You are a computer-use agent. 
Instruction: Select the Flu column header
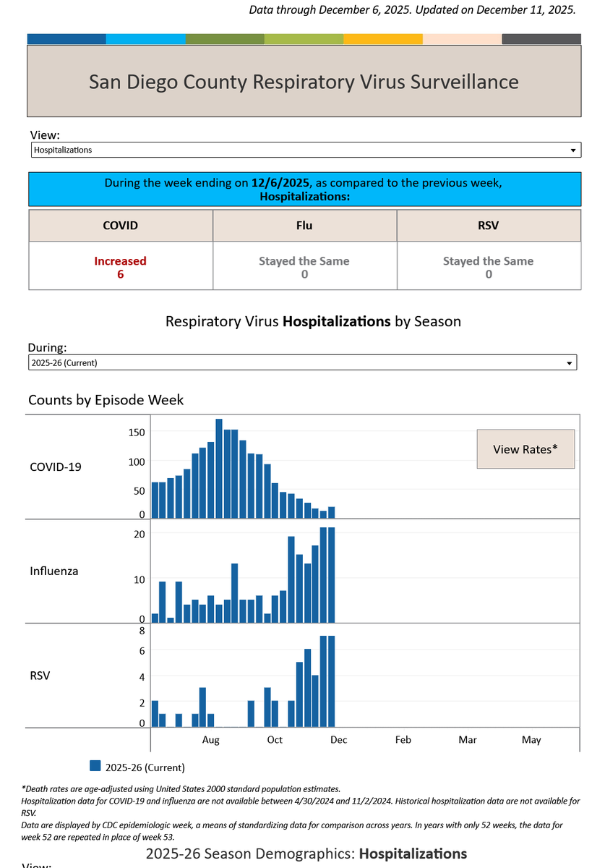pos(304,226)
